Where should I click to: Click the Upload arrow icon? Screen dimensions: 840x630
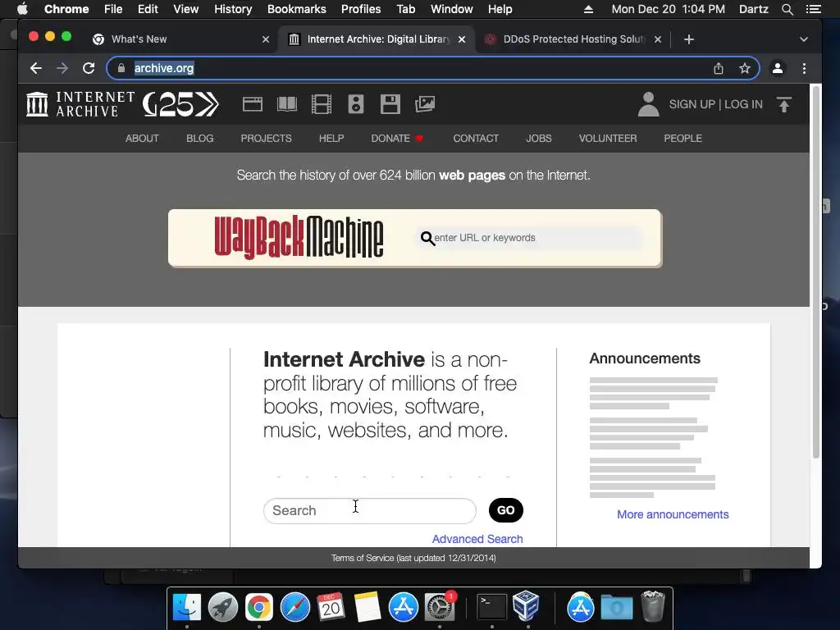783,104
